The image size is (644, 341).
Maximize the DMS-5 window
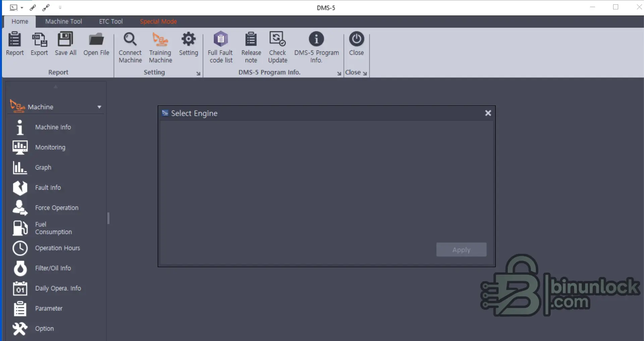point(615,7)
